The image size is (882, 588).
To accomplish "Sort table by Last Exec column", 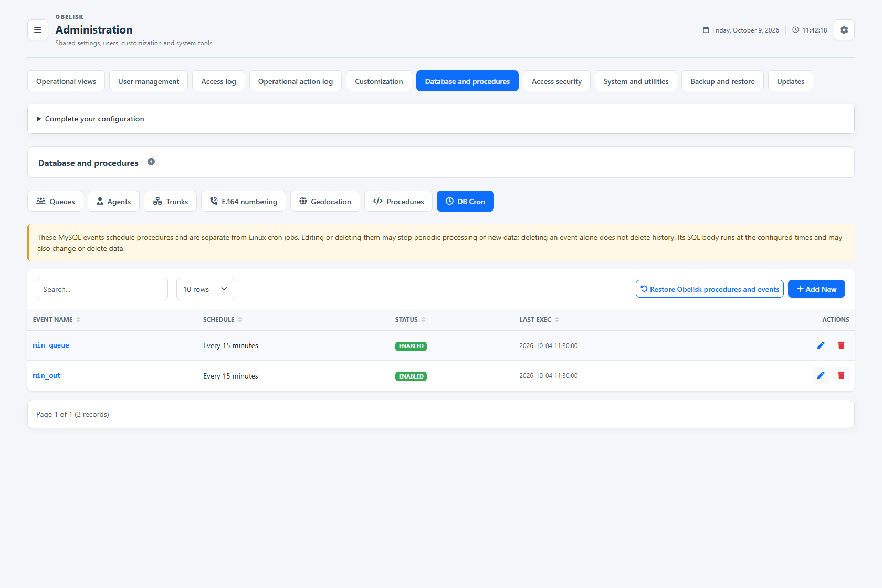I will click(539, 319).
